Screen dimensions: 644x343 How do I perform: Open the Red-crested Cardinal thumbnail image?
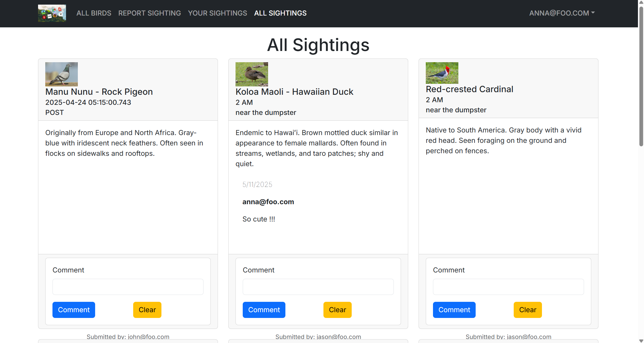[442, 73]
